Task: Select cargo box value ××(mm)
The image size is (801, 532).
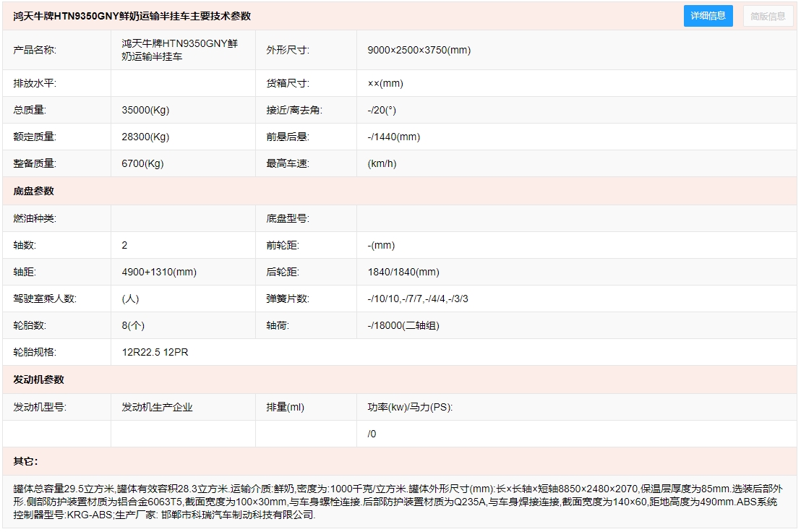Action: (x=385, y=83)
